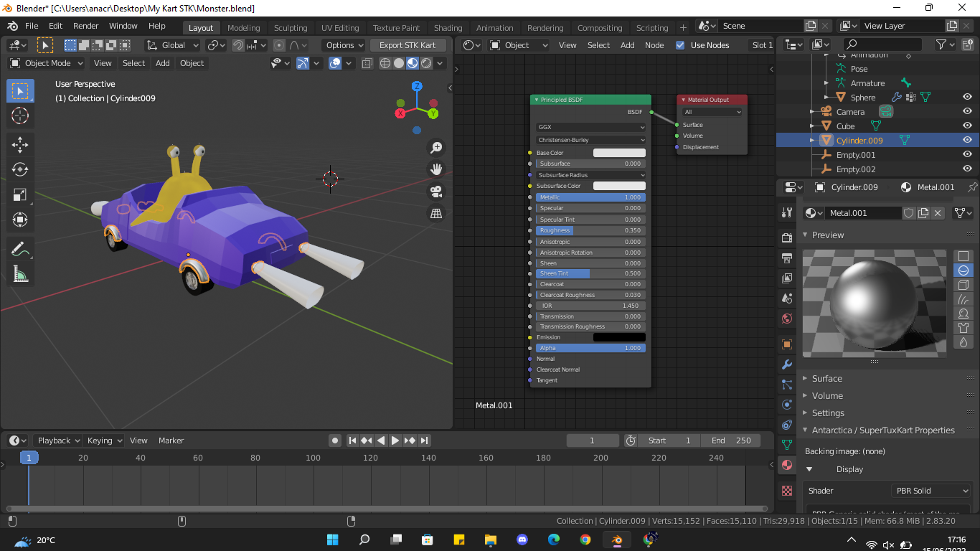Open the Render menu

click(x=86, y=26)
